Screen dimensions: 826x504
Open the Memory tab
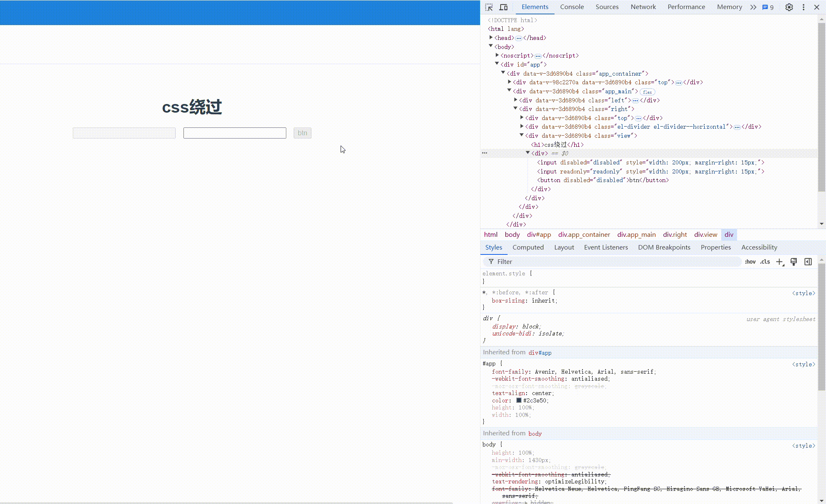[x=729, y=7]
